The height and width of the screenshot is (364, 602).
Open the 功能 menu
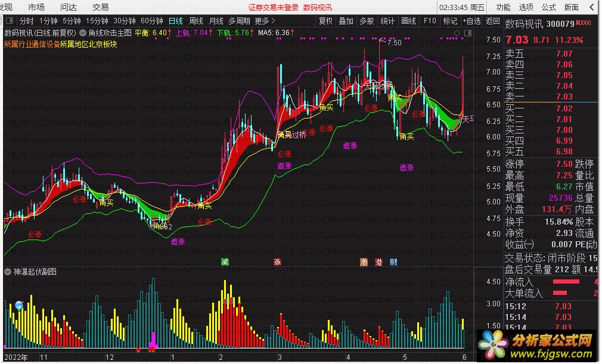coord(503,7)
